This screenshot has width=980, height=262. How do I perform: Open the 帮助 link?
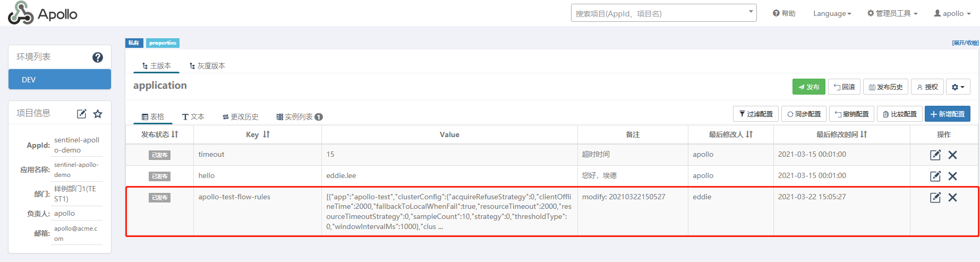coord(784,13)
